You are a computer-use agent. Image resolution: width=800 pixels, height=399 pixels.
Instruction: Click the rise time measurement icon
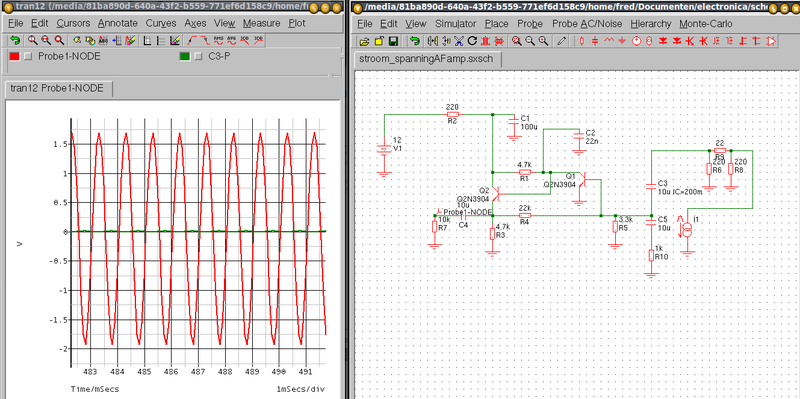192,40
